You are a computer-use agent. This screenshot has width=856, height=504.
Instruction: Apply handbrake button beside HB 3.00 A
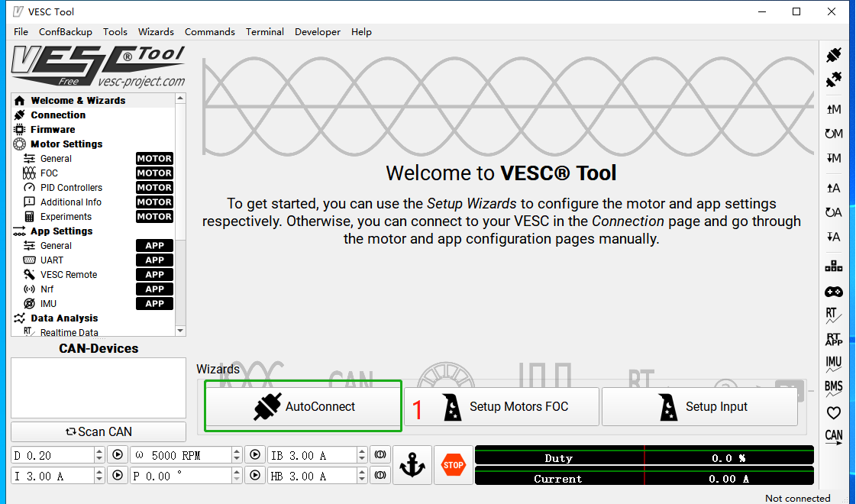pyautogui.click(x=380, y=476)
